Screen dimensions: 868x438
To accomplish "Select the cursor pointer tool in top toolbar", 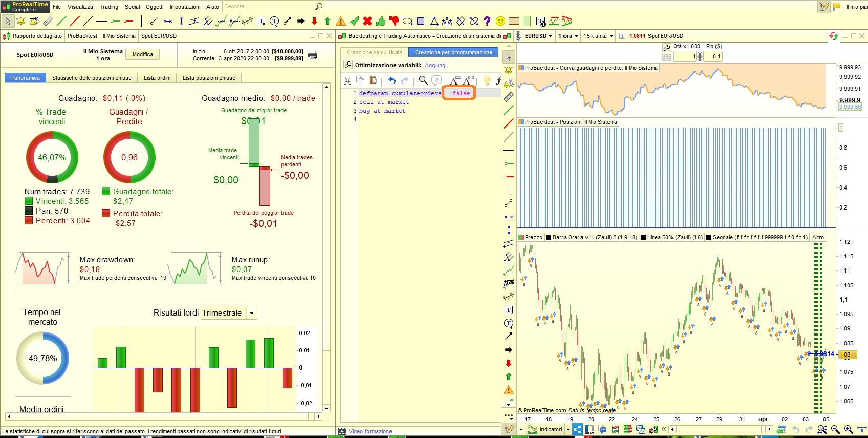I will pos(8,21).
